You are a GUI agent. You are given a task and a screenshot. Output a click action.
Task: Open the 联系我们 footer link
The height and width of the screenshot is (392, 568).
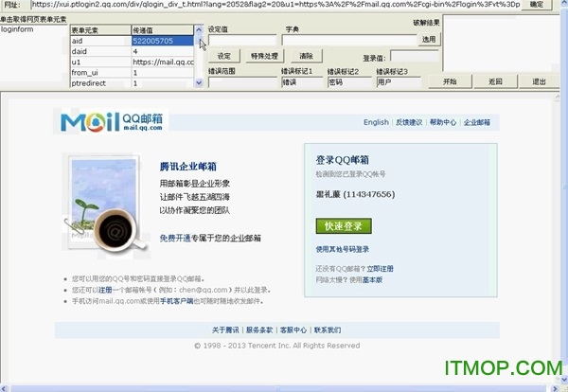click(328, 330)
